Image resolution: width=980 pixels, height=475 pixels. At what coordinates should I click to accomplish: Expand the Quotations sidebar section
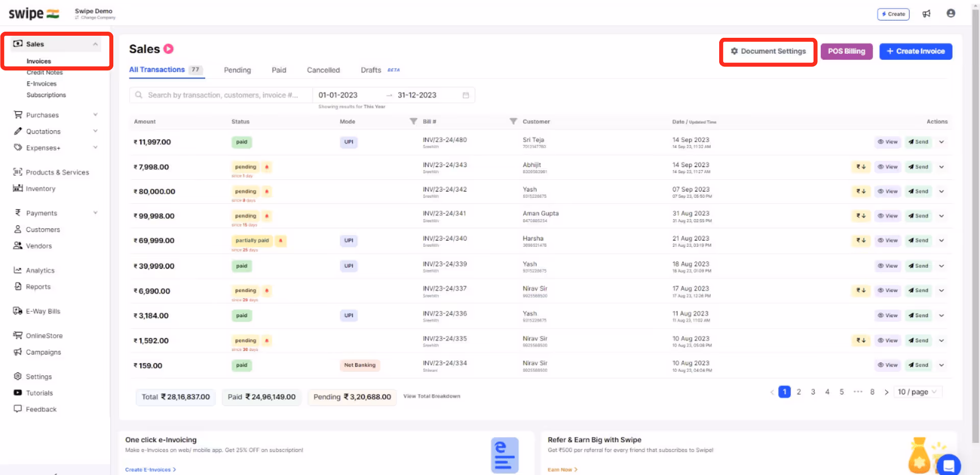click(x=95, y=131)
